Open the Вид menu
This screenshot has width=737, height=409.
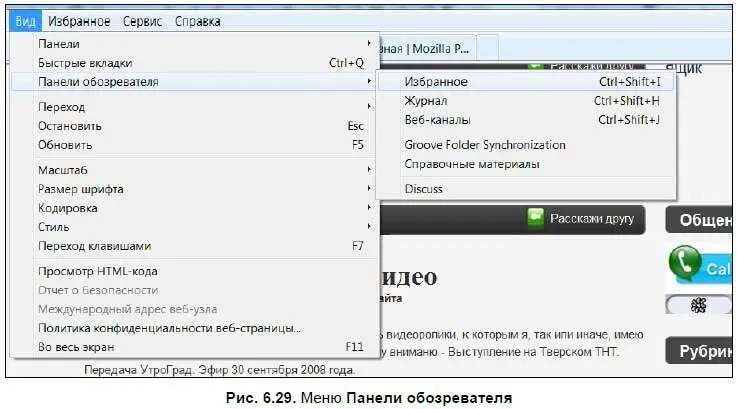25,21
